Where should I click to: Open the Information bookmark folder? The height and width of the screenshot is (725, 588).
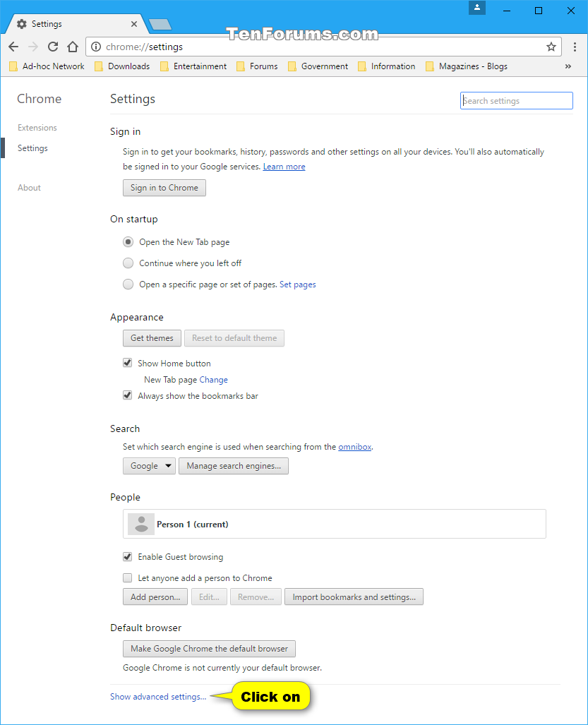[x=386, y=66]
